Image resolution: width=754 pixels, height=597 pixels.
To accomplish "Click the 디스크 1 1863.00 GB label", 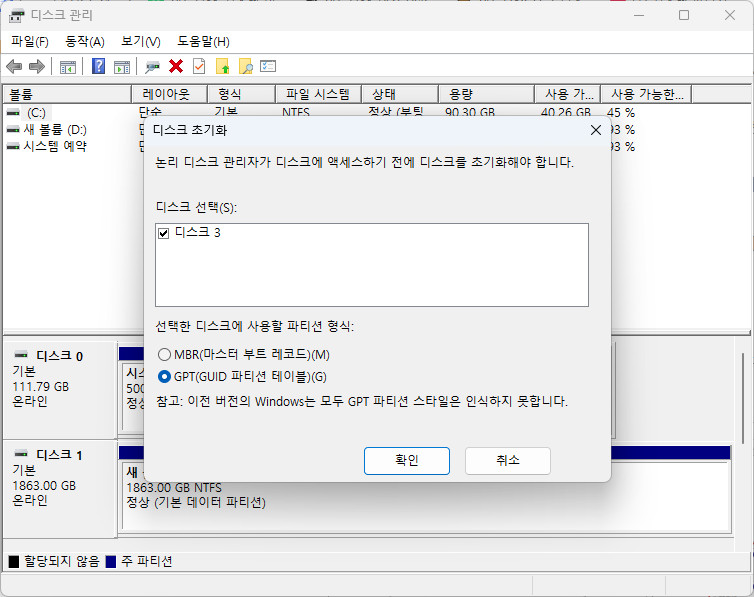I will point(44,485).
